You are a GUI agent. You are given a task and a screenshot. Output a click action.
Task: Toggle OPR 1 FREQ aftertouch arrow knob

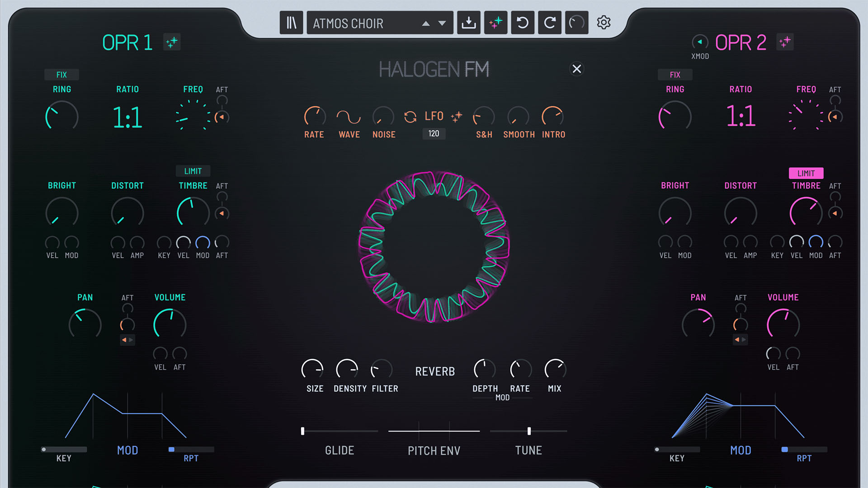click(x=222, y=117)
